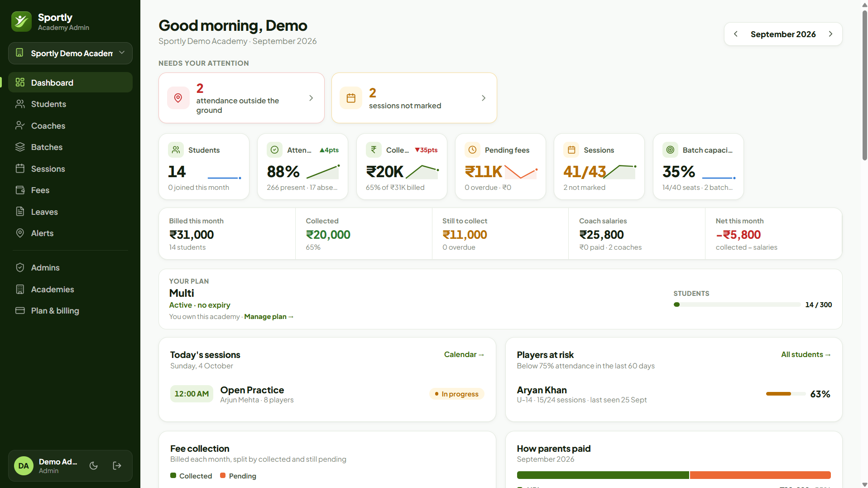Click the Alerts location pin icon
868x488 pixels.
[20, 233]
